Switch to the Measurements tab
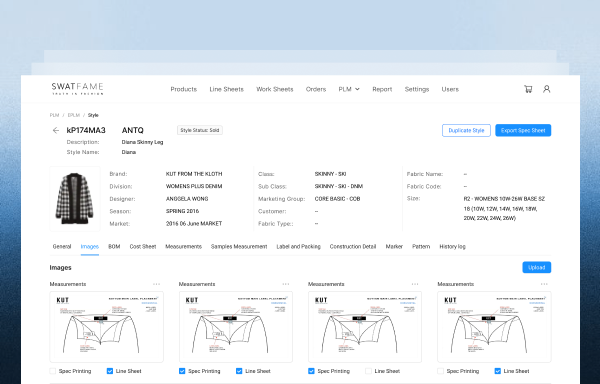The image size is (600, 384). tap(183, 247)
